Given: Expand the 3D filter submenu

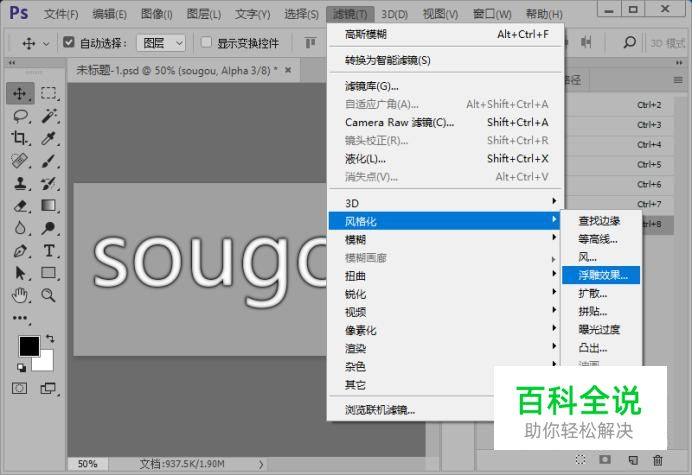Looking at the screenshot, I should (x=444, y=203).
